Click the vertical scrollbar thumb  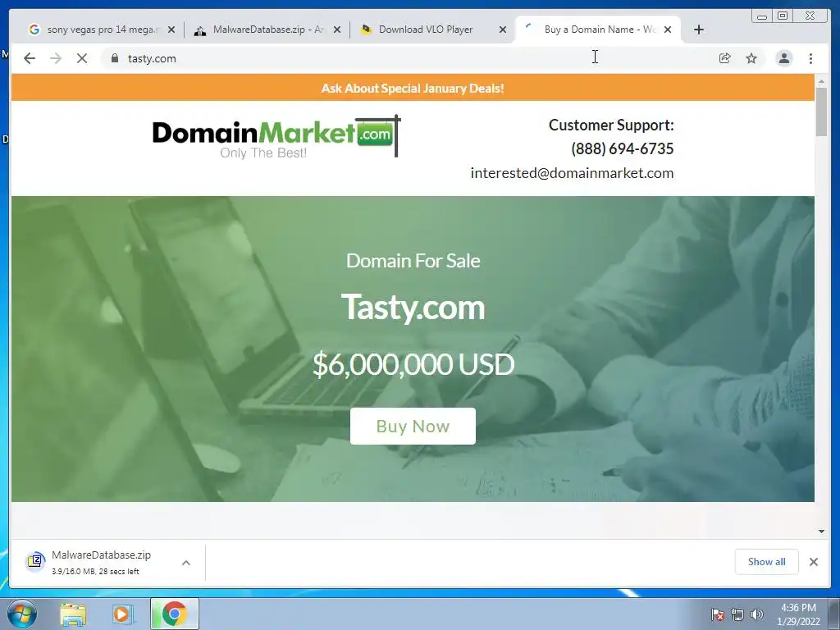point(822,112)
